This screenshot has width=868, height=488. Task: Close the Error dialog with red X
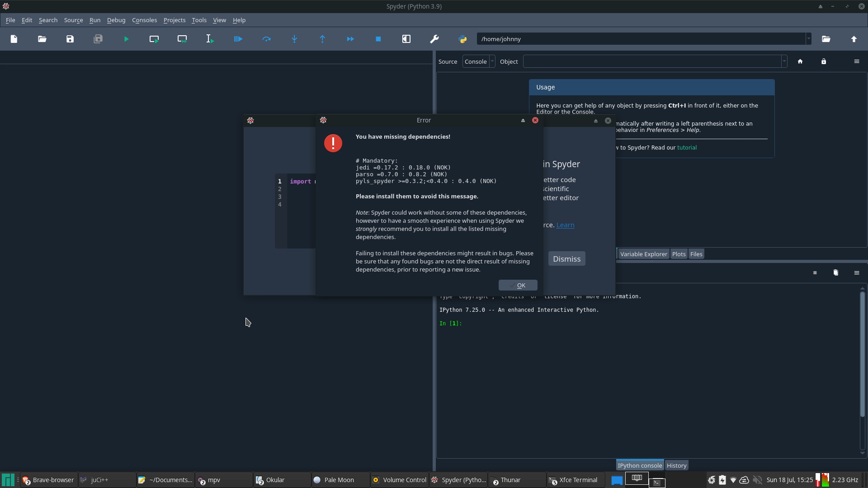535,120
